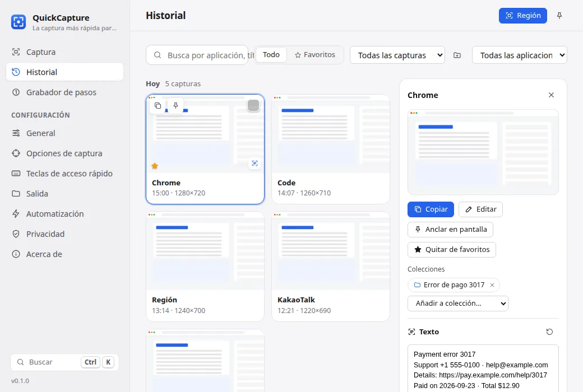This screenshot has width=583, height=392.
Task: Remove the Error de pago 3017 collection
Action: tap(492, 285)
